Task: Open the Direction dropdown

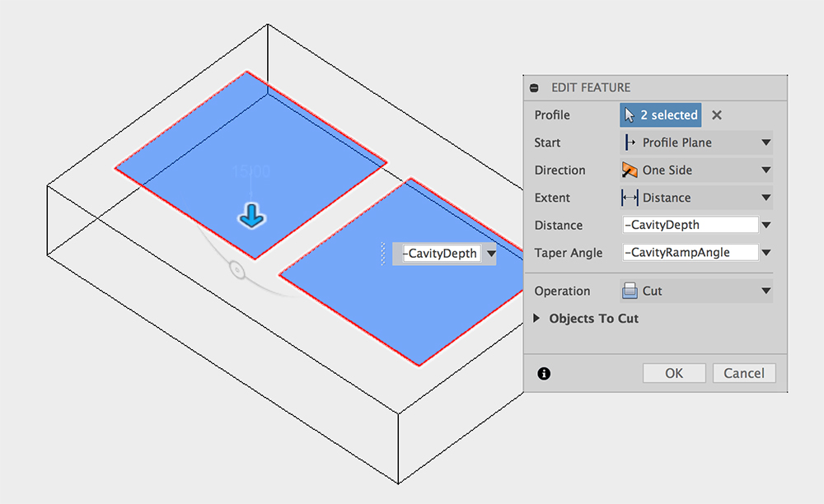Action: coord(766,170)
